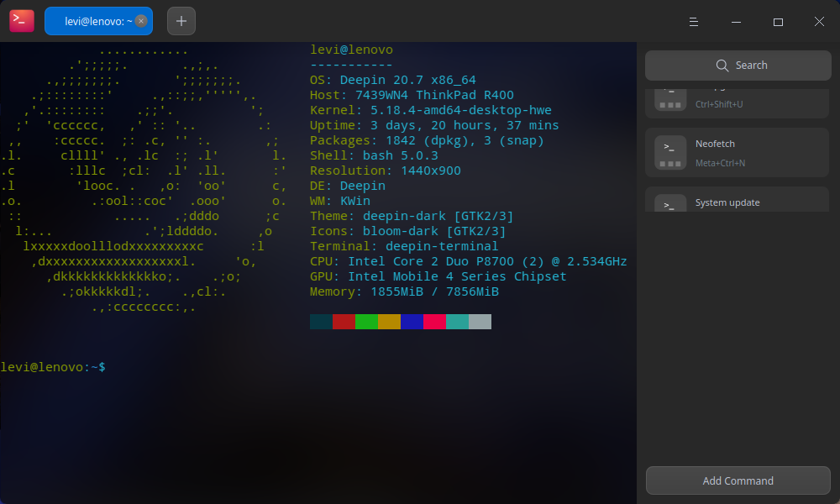Viewport: 840px width, 504px height.
Task: Click the Memory: 1855MiB / 7856MiB line
Action: (404, 291)
